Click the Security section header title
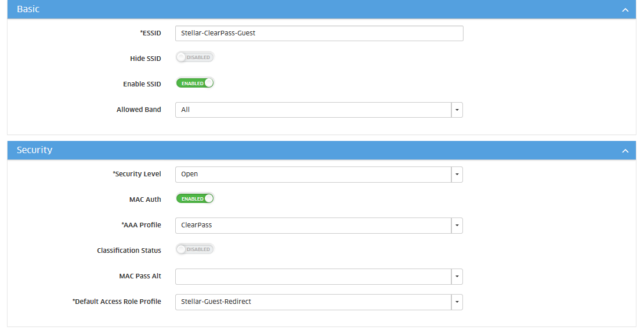Screen dimensions: 644x330 (x=34, y=150)
